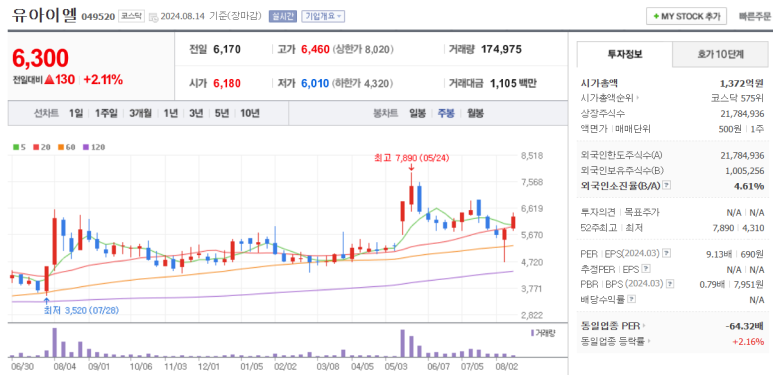Click the plus icon on MY STOCK 추가
Viewport: 773px width, 375px height.
656,16
